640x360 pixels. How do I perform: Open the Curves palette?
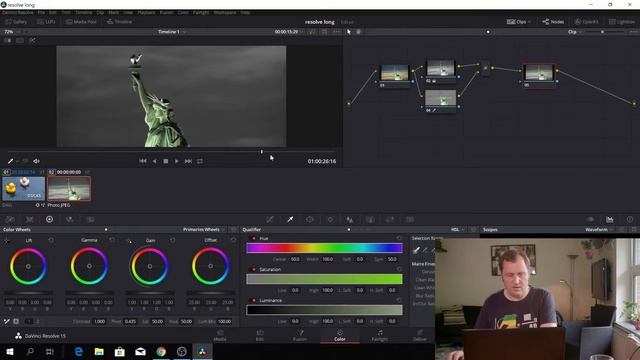(270, 220)
